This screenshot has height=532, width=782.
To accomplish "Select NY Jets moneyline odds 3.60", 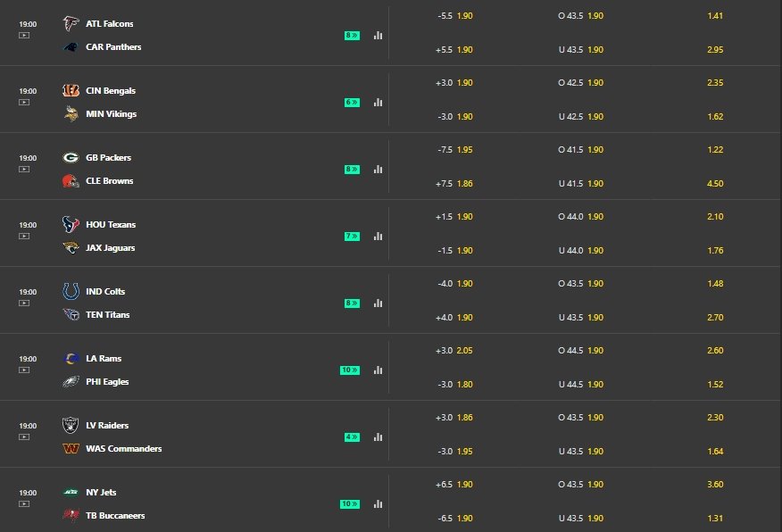I will (x=715, y=484).
